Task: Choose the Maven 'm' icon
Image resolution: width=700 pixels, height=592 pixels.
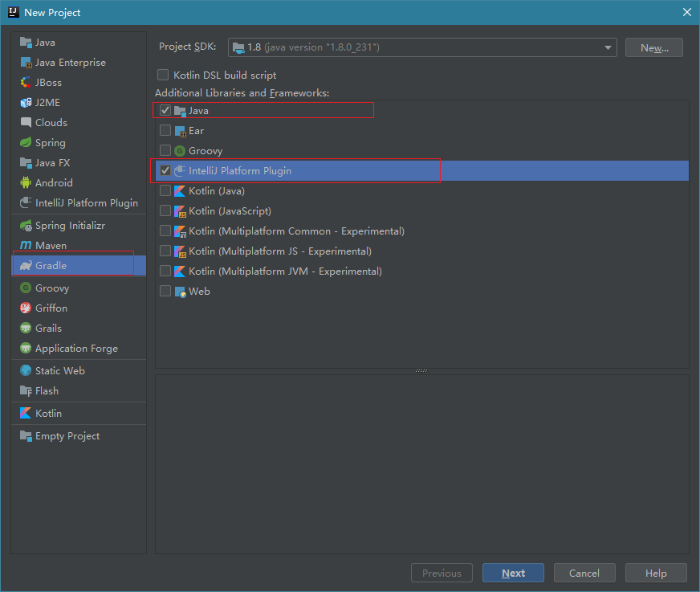Action: pyautogui.click(x=26, y=245)
